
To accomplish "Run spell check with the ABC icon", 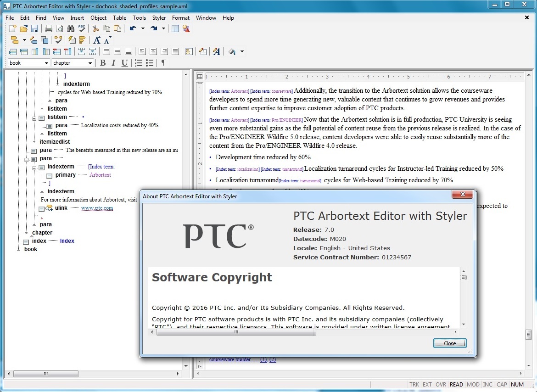I will pos(82,29).
